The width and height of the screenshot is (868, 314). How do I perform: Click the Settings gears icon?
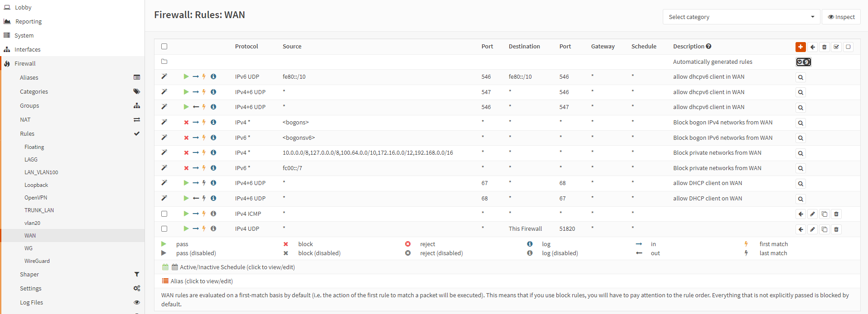click(x=137, y=288)
